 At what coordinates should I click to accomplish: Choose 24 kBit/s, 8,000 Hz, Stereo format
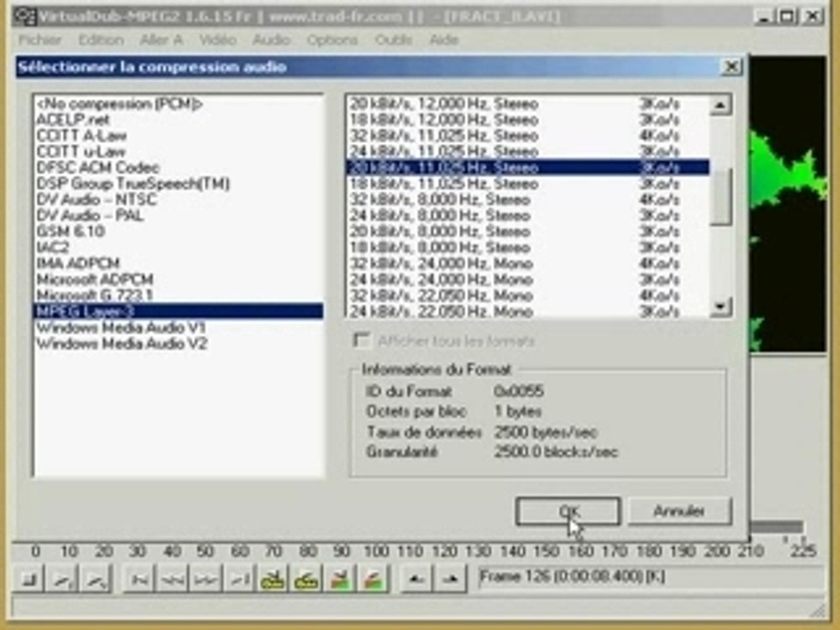pyautogui.click(x=528, y=216)
